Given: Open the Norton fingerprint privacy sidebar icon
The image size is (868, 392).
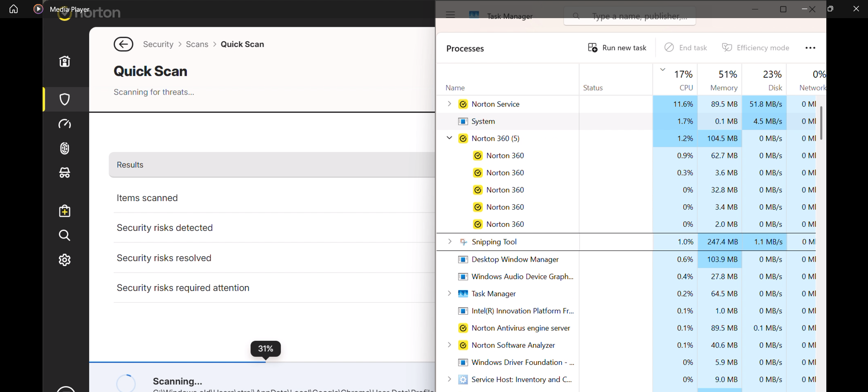Looking at the screenshot, I should 65,148.
